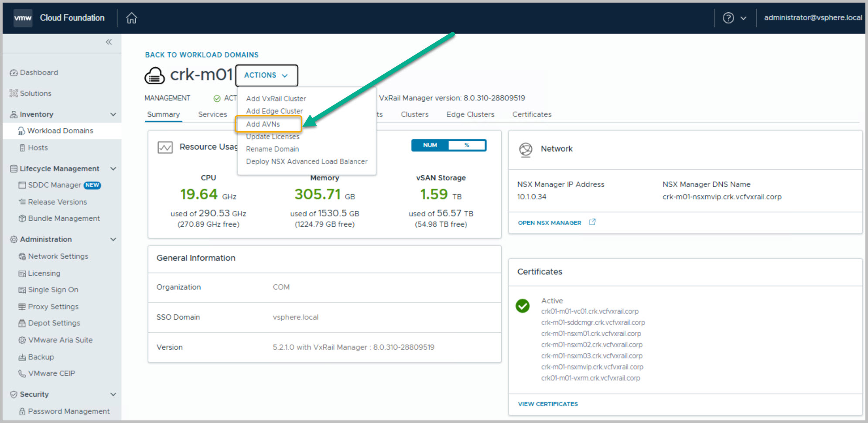The image size is (868, 423).
Task: Switch resource usage to NUM view
Action: point(430,145)
